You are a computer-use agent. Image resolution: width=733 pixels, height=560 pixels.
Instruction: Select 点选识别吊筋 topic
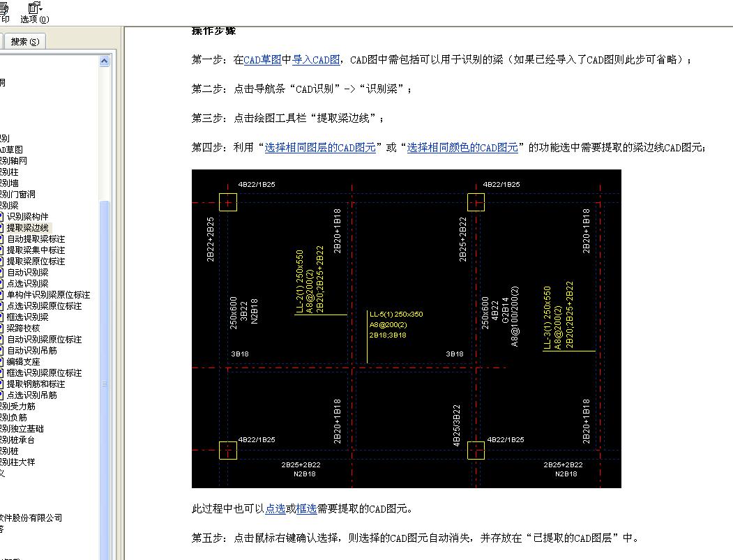pyautogui.click(x=32, y=395)
